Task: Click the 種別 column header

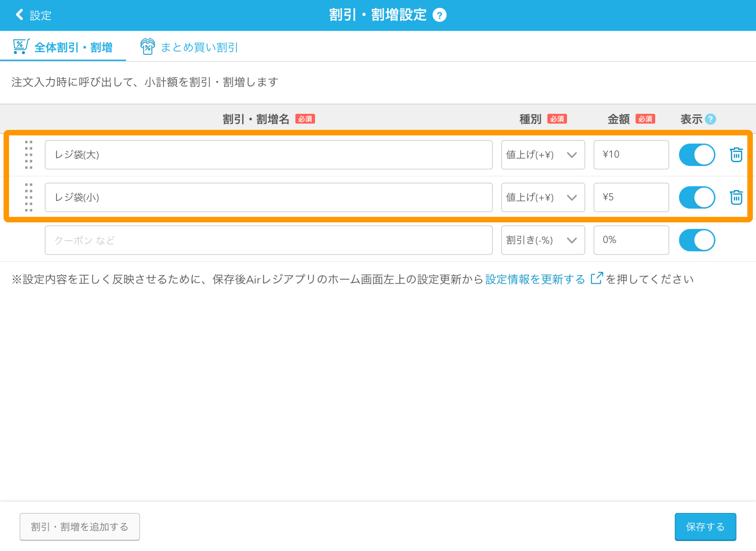Action: click(x=530, y=119)
